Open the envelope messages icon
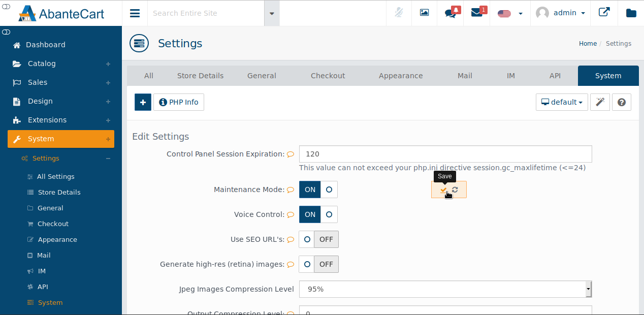The height and width of the screenshot is (315, 644). (477, 13)
